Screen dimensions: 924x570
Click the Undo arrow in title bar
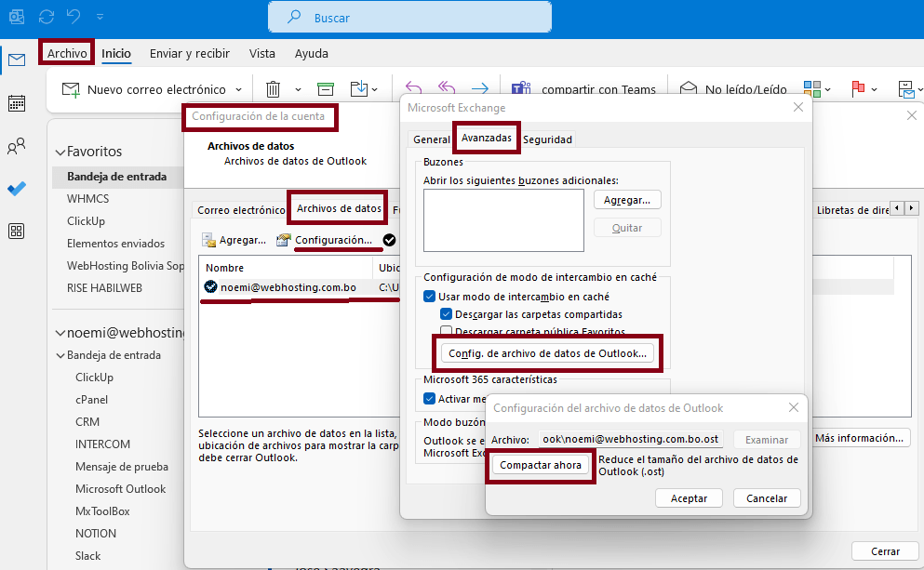74,17
